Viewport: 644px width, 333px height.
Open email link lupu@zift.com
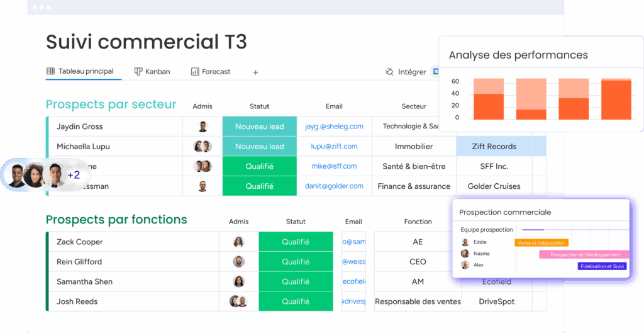pyautogui.click(x=334, y=146)
